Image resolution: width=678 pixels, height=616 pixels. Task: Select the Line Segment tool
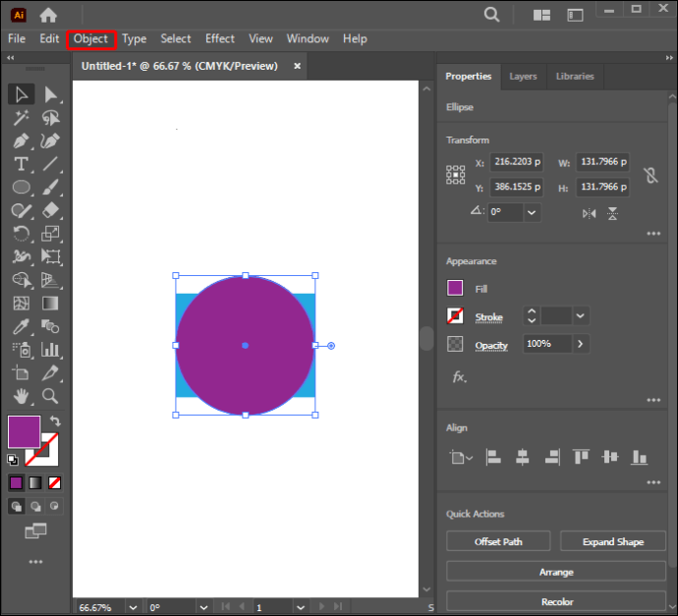pyautogui.click(x=50, y=164)
